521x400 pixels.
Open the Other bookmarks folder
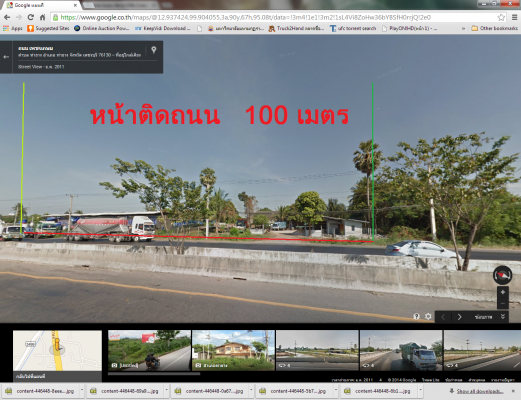point(495,28)
